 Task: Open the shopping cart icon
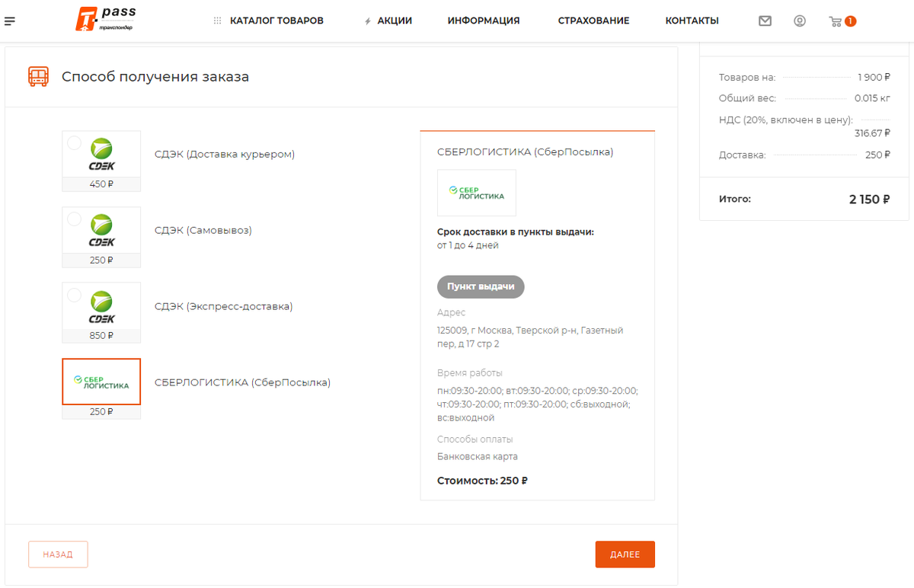[836, 21]
